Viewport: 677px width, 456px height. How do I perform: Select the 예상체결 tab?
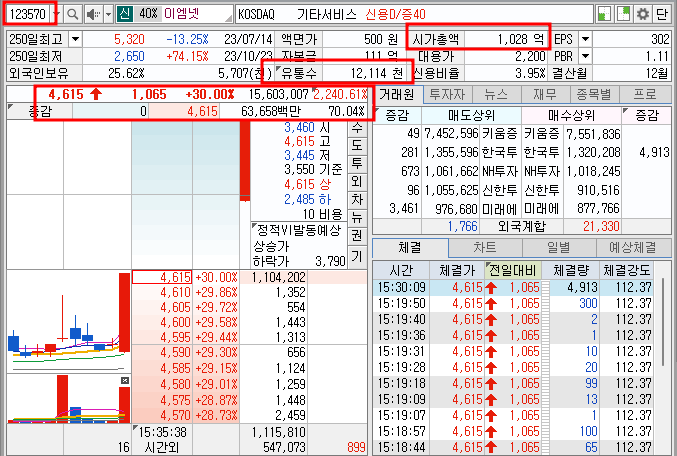click(633, 247)
